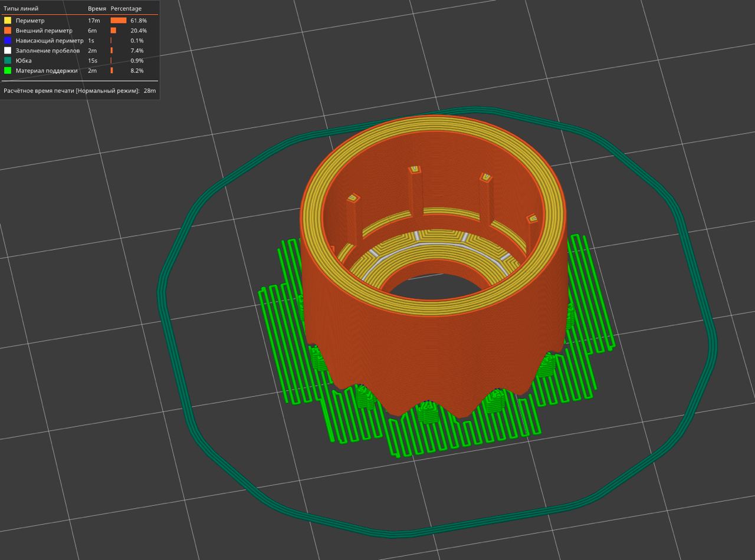Click the Периметр orange percentage bar
The image size is (755, 560).
point(119,21)
